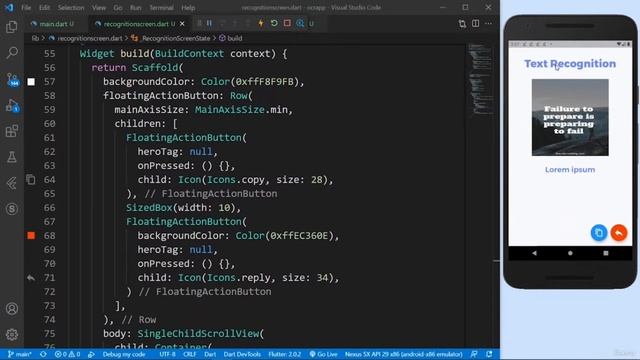Click the orange color swatch on line 68
Image resolution: width=640 pixels, height=360 pixels.
[x=31, y=236]
